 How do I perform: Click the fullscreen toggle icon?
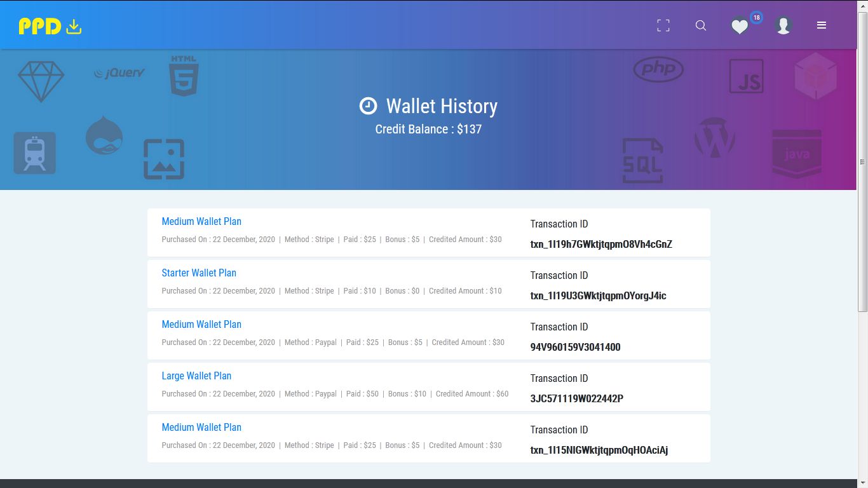click(x=663, y=25)
